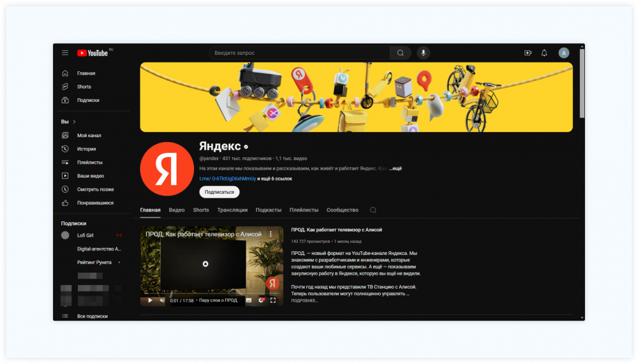Expand video description via ПОДРОБНЕЕ

304,300
